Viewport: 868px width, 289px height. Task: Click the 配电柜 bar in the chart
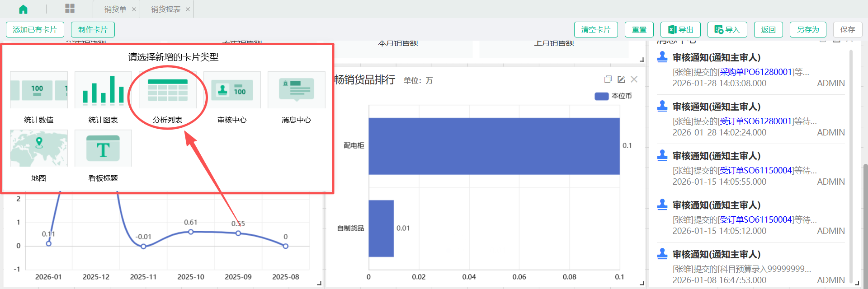tap(494, 146)
